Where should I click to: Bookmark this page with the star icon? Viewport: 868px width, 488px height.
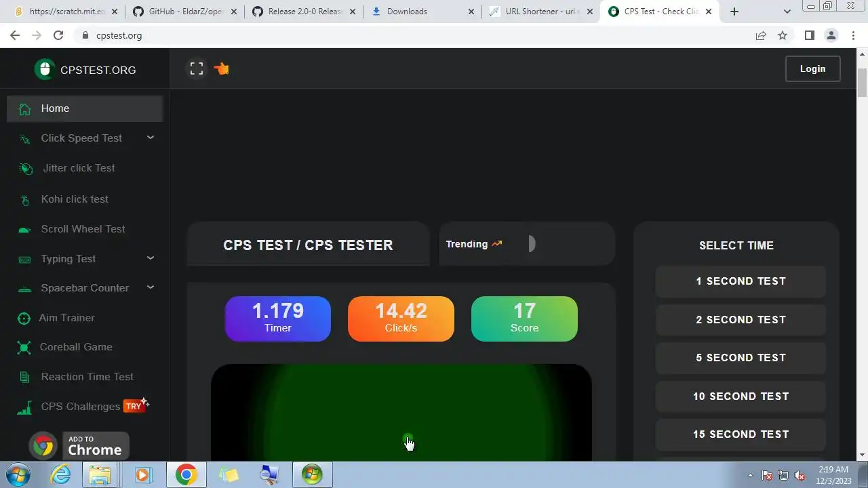(x=783, y=35)
